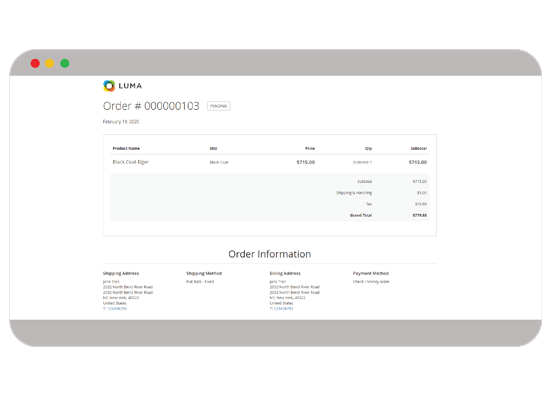The width and height of the screenshot is (551, 395).
Task: Click the PENDING status badge
Action: [x=219, y=106]
